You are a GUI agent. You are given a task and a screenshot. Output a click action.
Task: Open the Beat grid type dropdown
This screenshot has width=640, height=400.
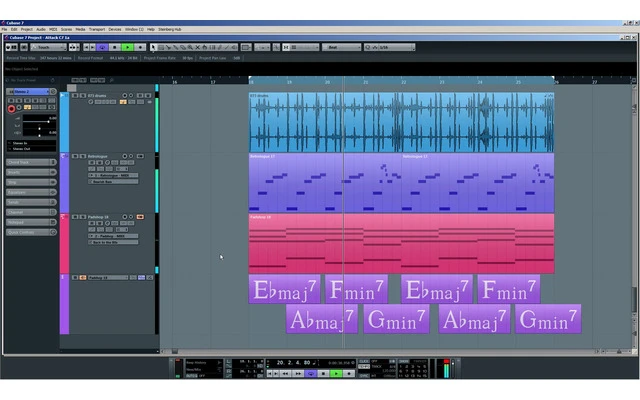pyautogui.click(x=342, y=47)
